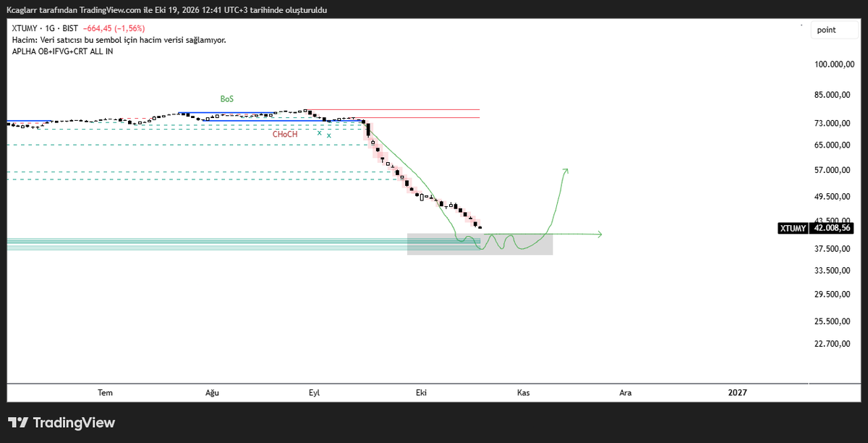This screenshot has width=868, height=443.
Task: Click the Tem month label on the time axis
Action: pos(106,392)
